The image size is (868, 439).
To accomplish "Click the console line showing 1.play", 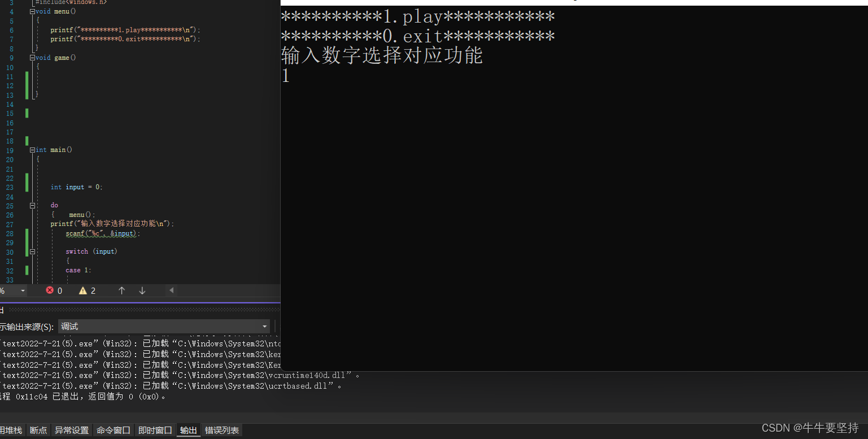I will [x=417, y=17].
